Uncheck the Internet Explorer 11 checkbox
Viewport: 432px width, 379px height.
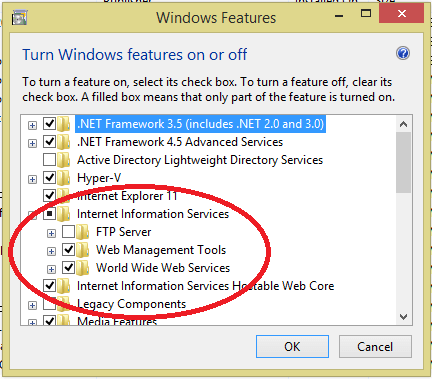tap(49, 196)
